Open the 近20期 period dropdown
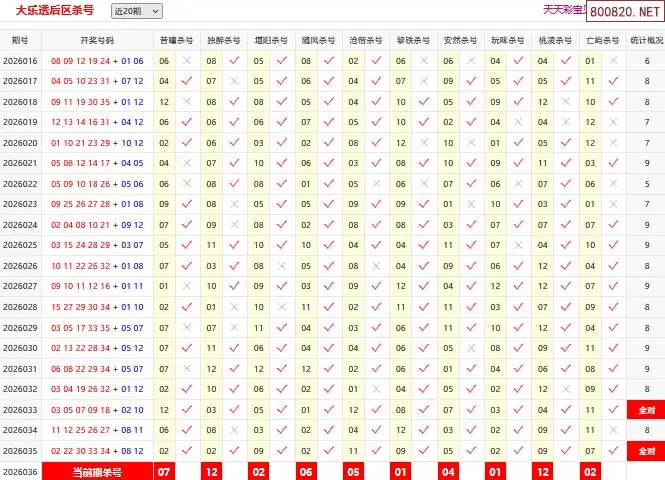 click(136, 11)
